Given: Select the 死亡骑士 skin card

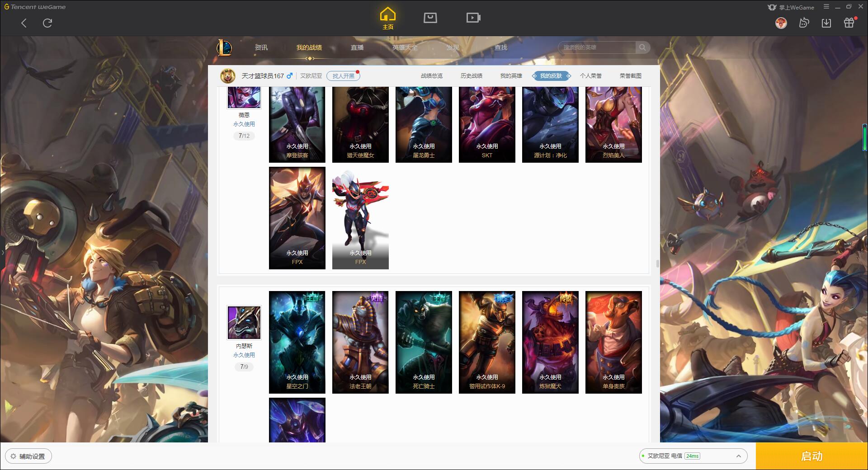Looking at the screenshot, I should click(424, 342).
